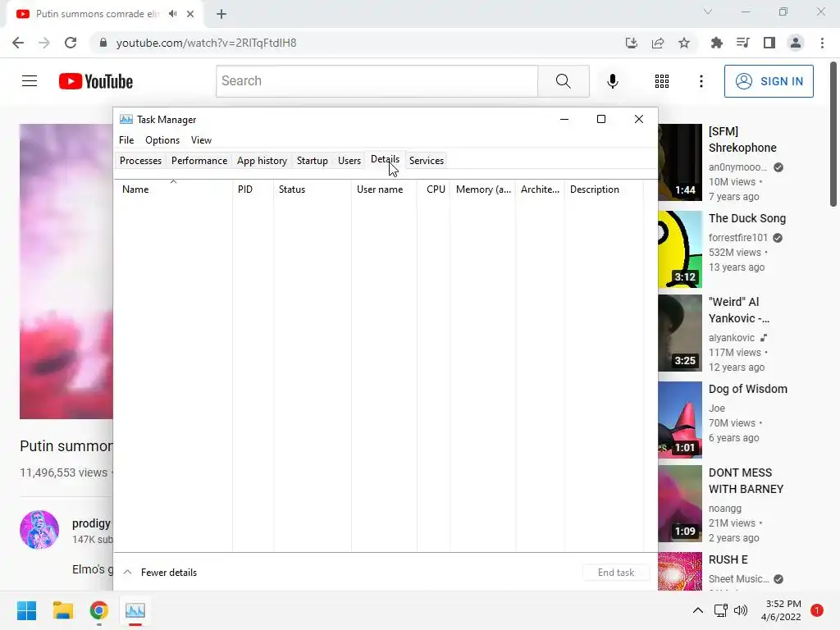Sort by the CPU column header
This screenshot has width=840, height=630.
433,189
